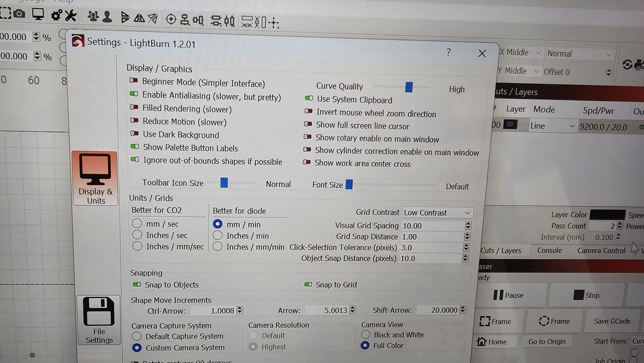Switch to the Console tab
644x363 pixels.
click(549, 250)
